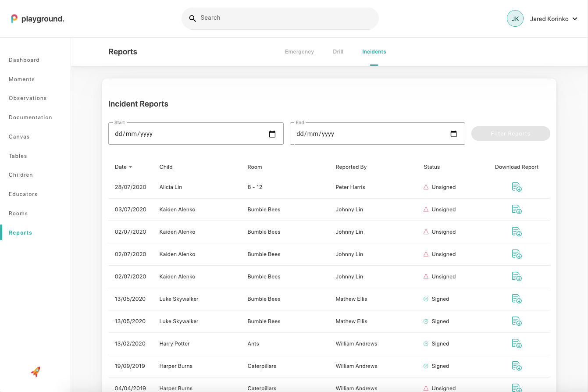Open the Observations page from sidebar

click(x=28, y=98)
